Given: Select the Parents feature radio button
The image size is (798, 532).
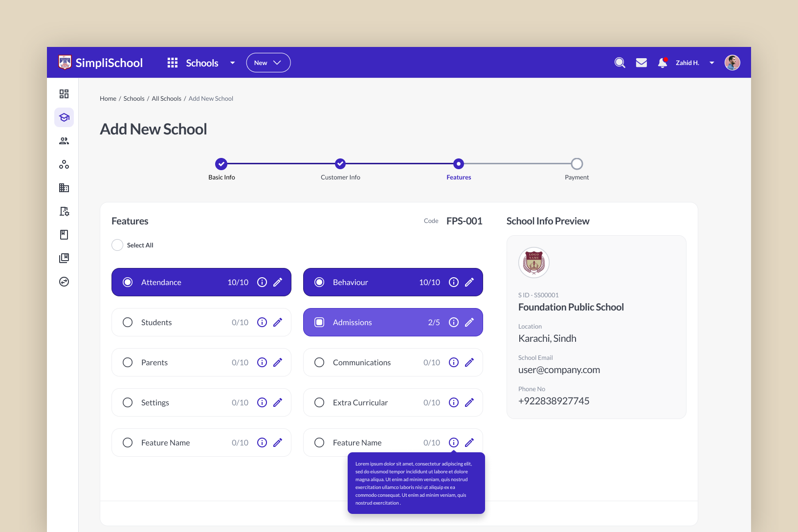Looking at the screenshot, I should point(128,362).
